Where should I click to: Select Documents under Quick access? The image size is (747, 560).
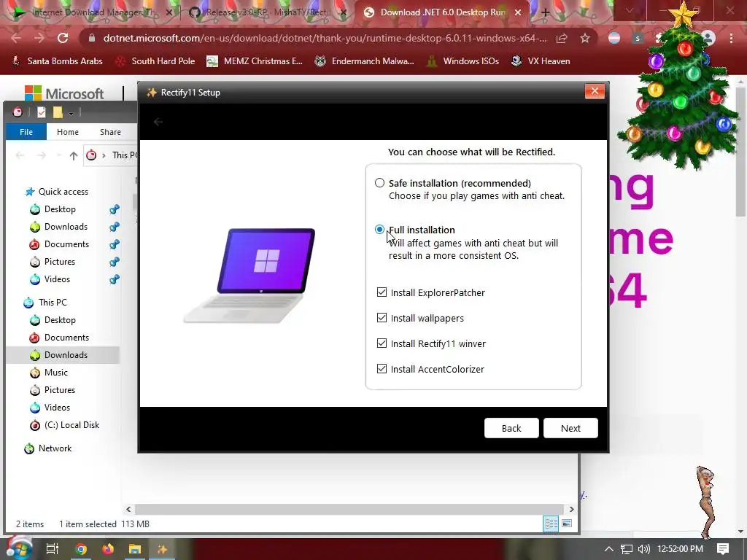[66, 244]
